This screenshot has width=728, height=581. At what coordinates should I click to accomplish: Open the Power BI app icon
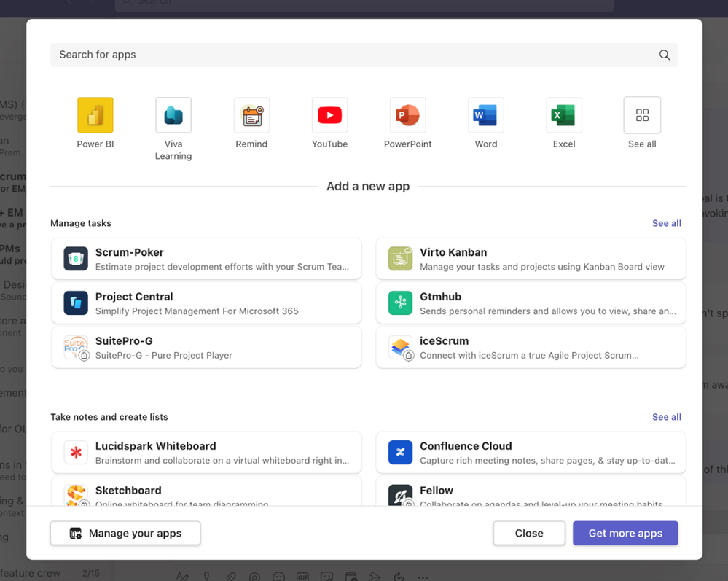pos(95,115)
